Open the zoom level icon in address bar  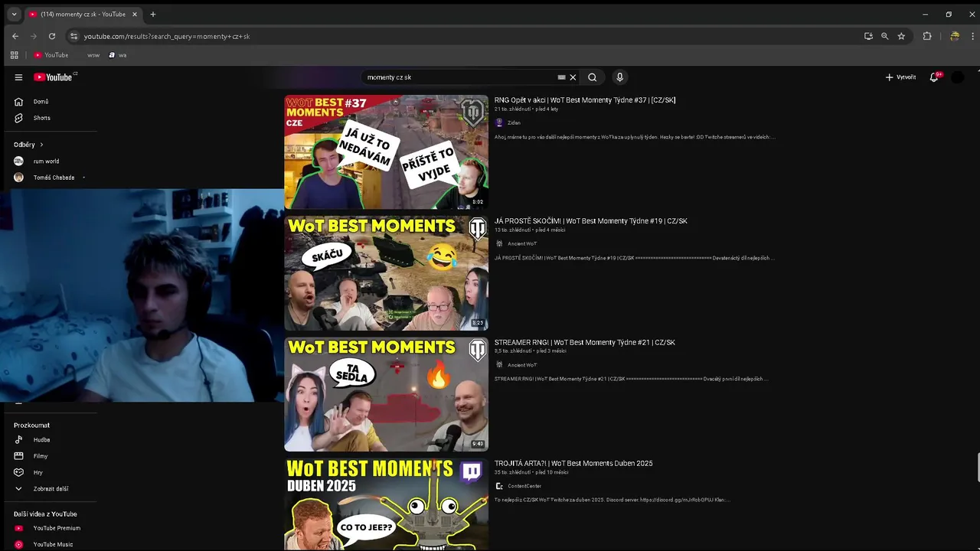point(885,36)
